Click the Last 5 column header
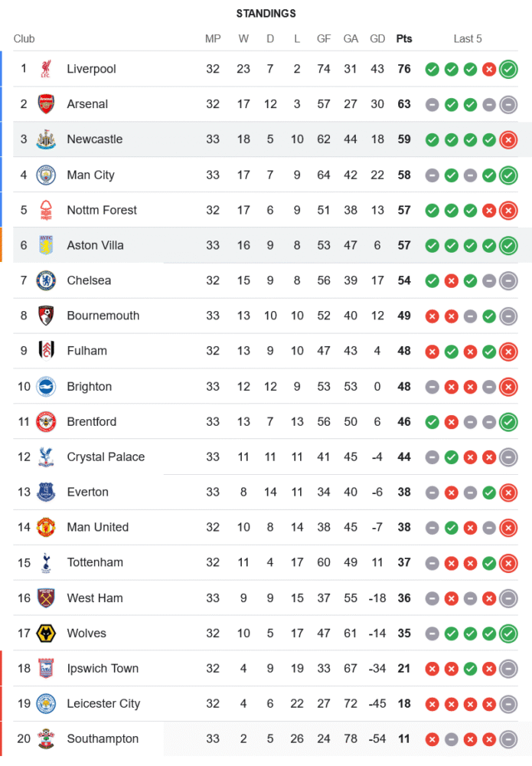This screenshot has height=766, width=532. (x=468, y=39)
